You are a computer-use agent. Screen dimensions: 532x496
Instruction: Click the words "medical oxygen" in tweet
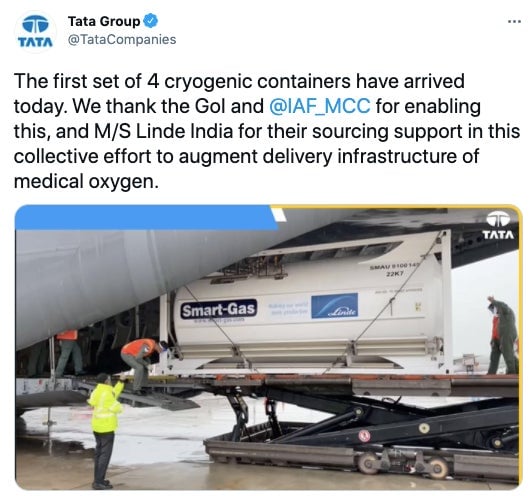coord(86,182)
